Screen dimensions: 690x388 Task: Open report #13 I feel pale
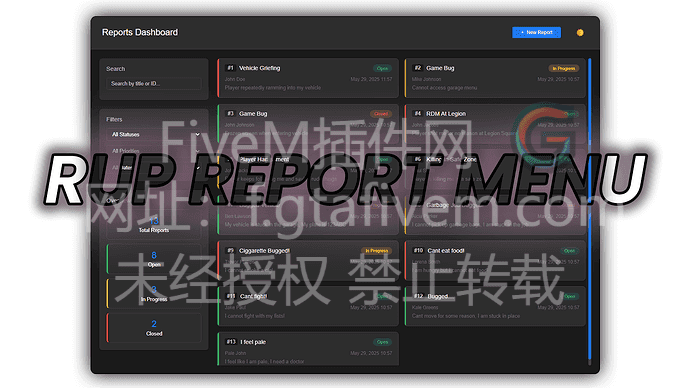point(308,349)
